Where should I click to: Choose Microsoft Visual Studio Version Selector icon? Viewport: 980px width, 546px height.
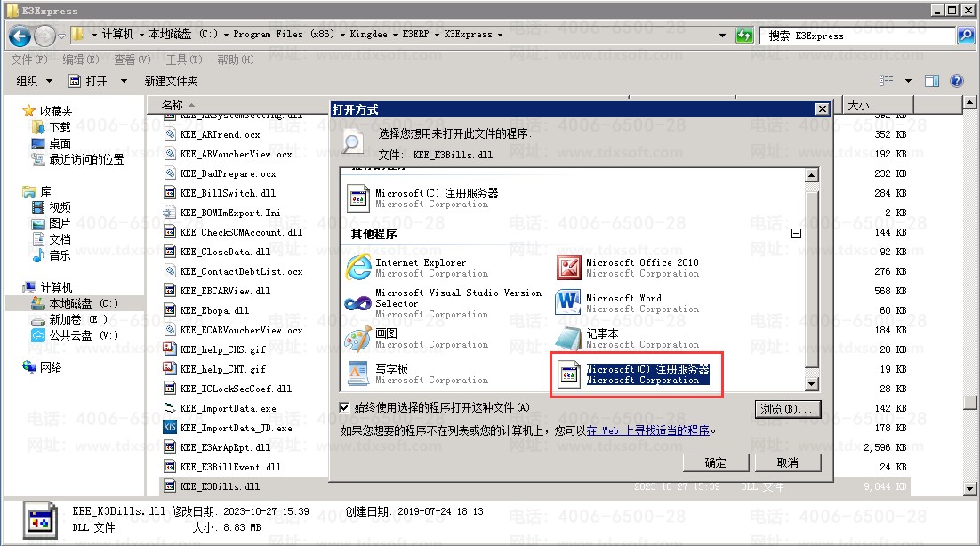tap(357, 303)
